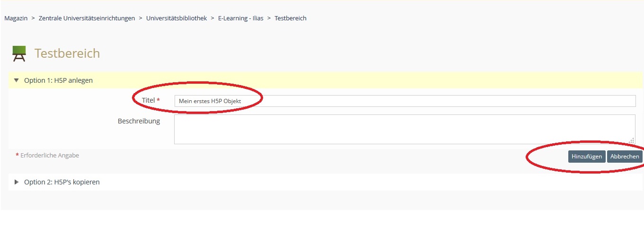
Task: Go to Magazin in the breadcrumb
Action: coord(16,18)
